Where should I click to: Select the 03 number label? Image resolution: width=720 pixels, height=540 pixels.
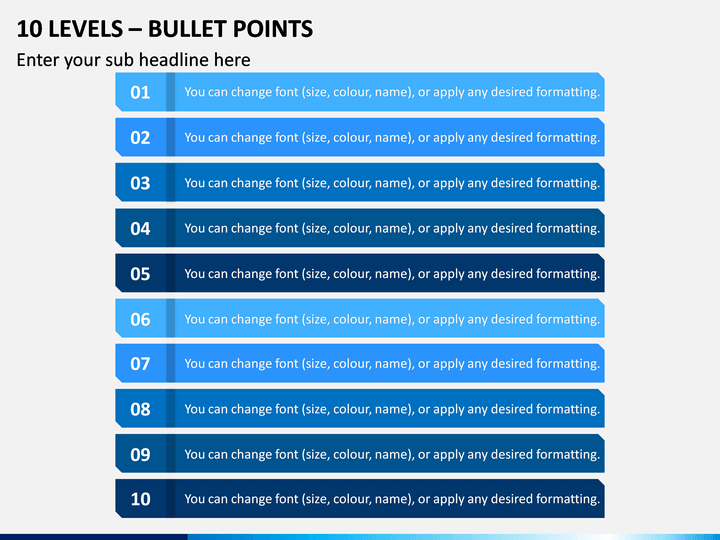(x=140, y=183)
